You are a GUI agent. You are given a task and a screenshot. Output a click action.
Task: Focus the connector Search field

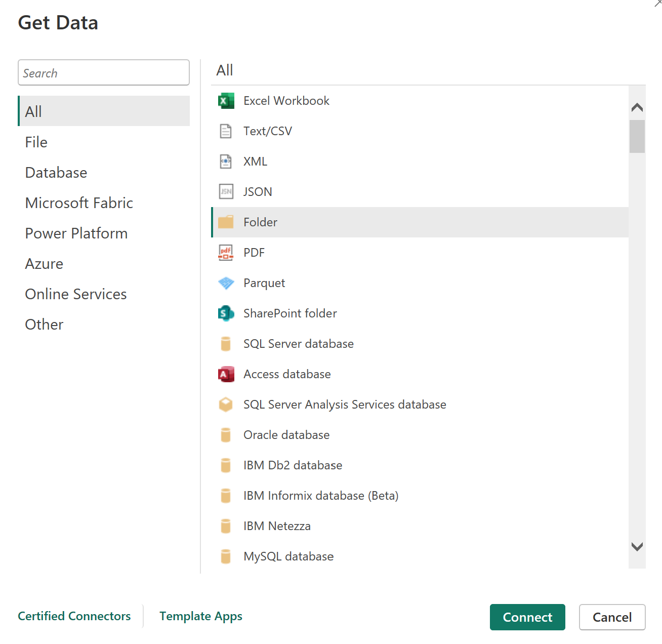104,73
